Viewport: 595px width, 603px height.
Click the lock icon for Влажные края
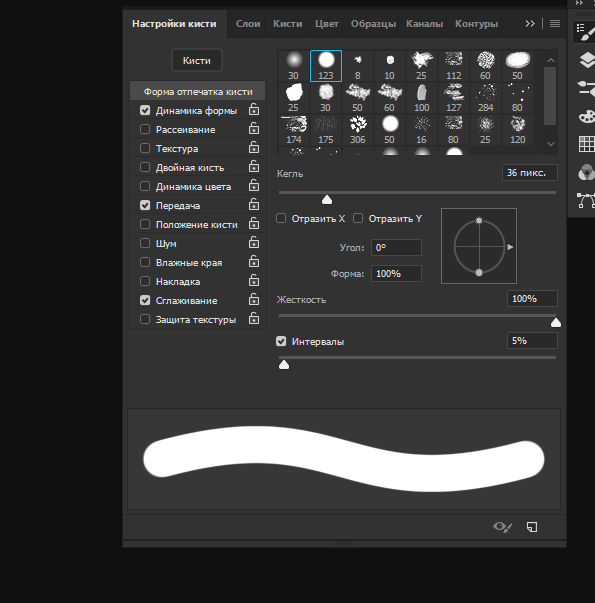(x=253, y=262)
